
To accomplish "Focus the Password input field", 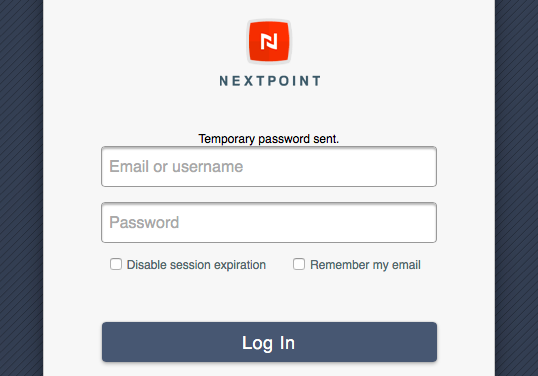I will [269, 223].
